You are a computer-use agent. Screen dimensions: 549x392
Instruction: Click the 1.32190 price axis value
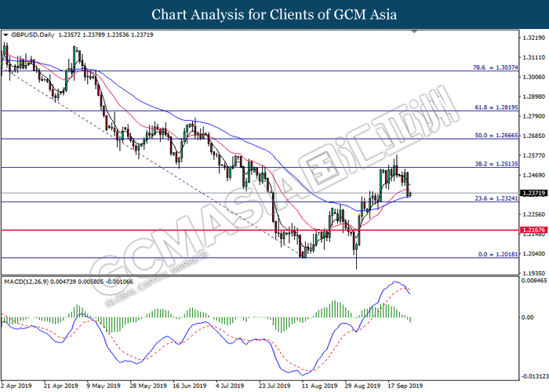pos(533,38)
